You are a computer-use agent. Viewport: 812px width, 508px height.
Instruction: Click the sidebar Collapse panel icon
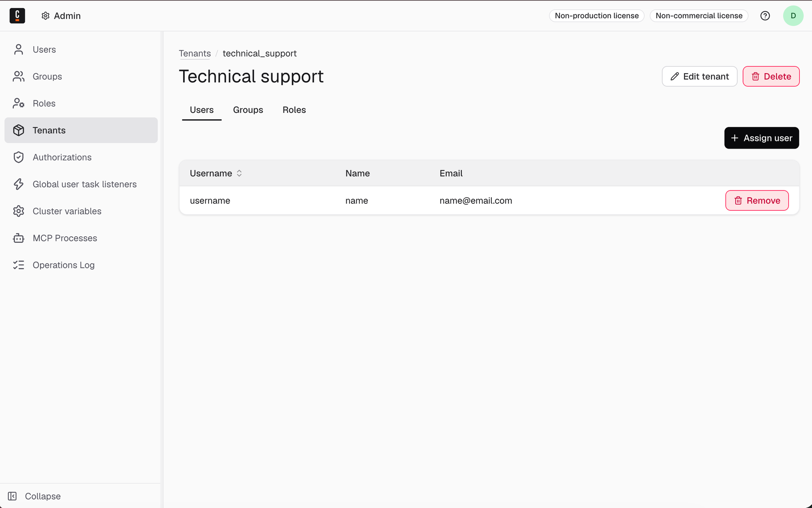pyautogui.click(x=12, y=496)
